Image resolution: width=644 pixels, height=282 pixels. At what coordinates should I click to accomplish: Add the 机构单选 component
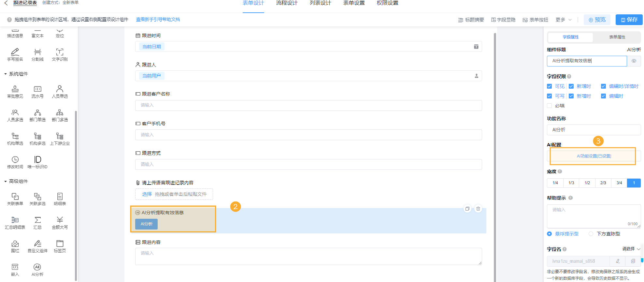coord(15,139)
